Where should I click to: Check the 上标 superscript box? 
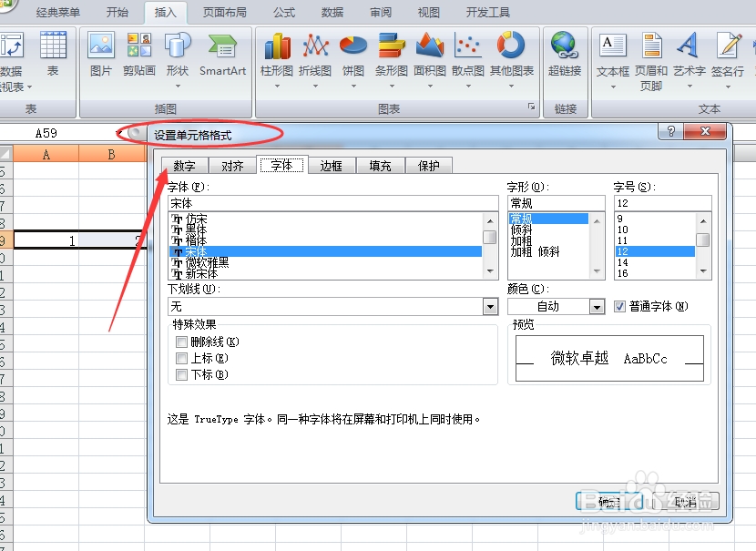(181, 359)
